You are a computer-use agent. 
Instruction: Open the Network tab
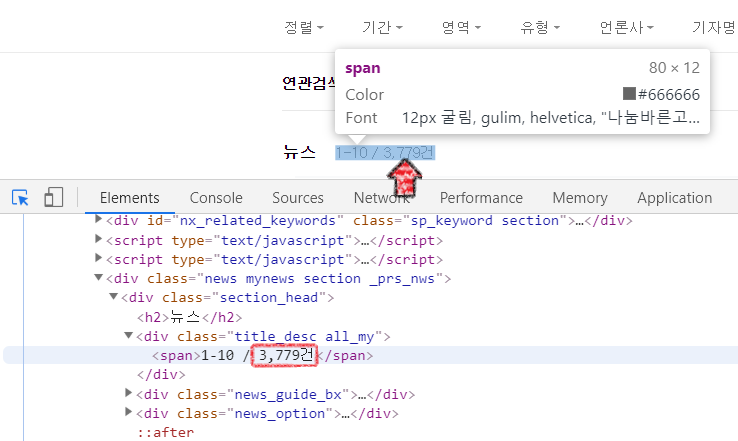click(382, 198)
